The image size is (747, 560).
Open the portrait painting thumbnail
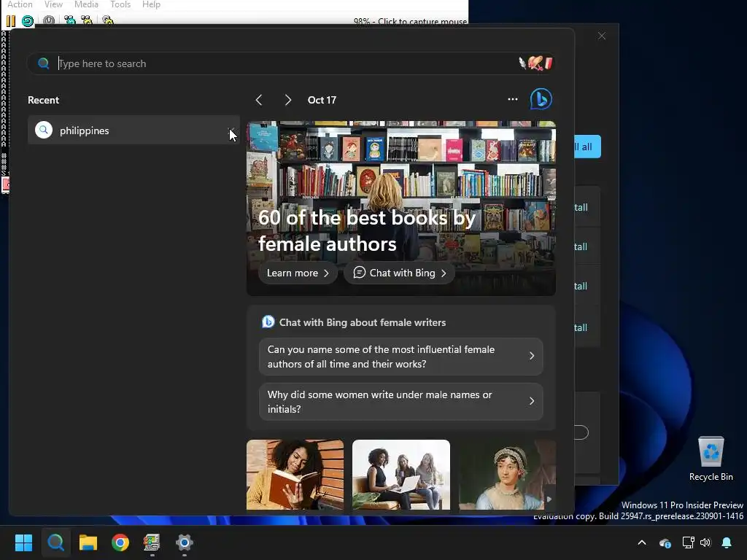(x=507, y=475)
